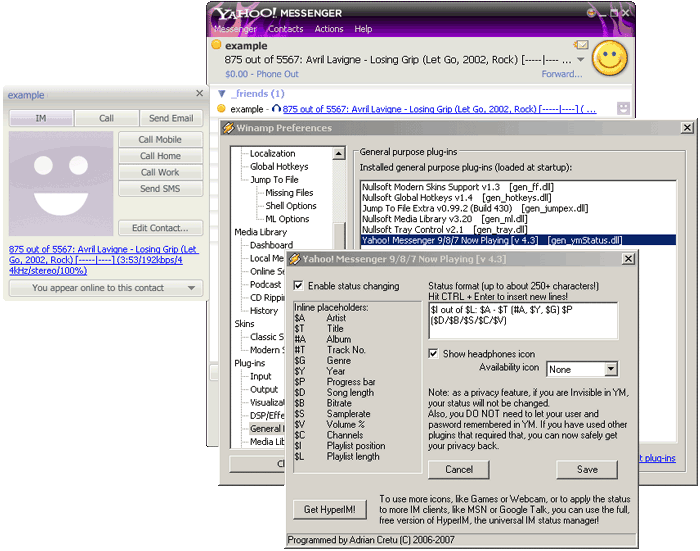
Task: Open 'You appear online to this contact' dropdown
Action: [x=104, y=288]
